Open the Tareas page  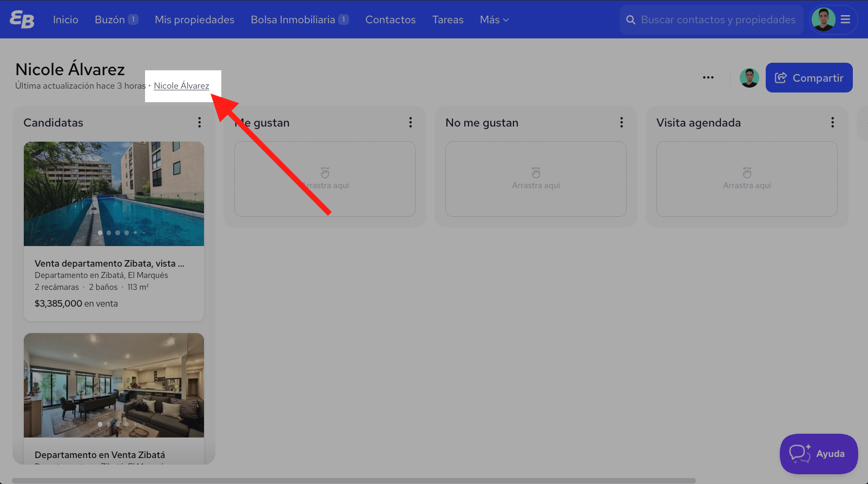tap(448, 19)
